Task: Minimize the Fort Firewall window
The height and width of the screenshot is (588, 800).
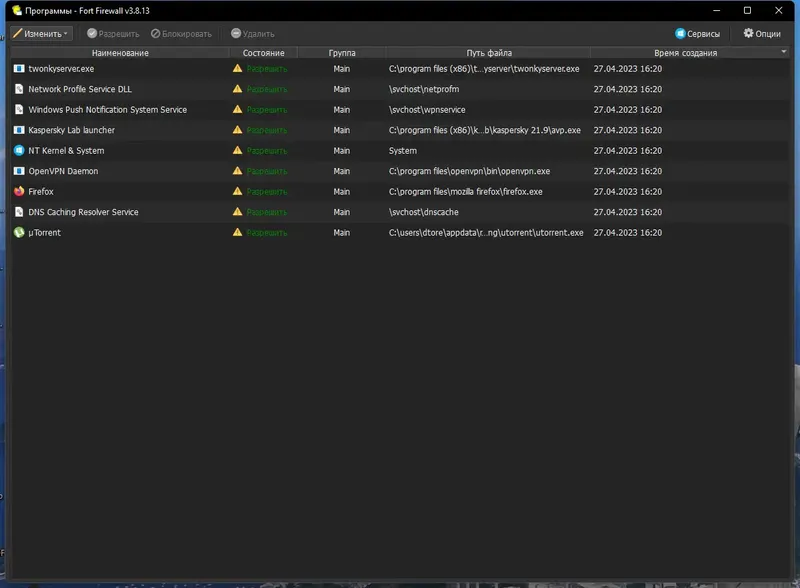Action: click(716, 10)
